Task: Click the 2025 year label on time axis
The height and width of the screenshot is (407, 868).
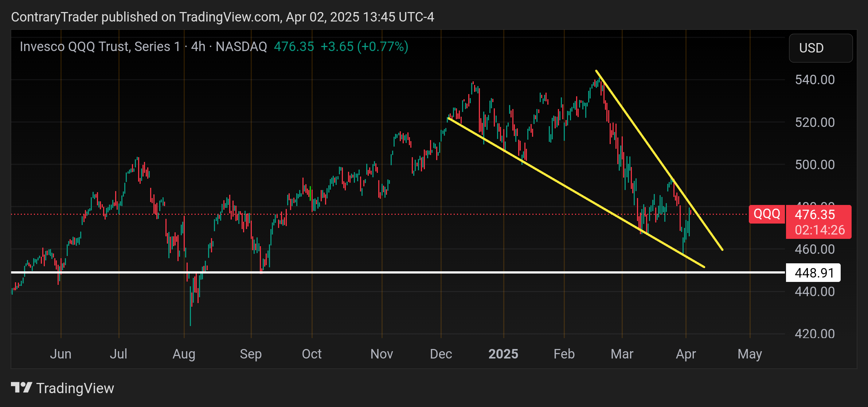Action: tap(503, 354)
